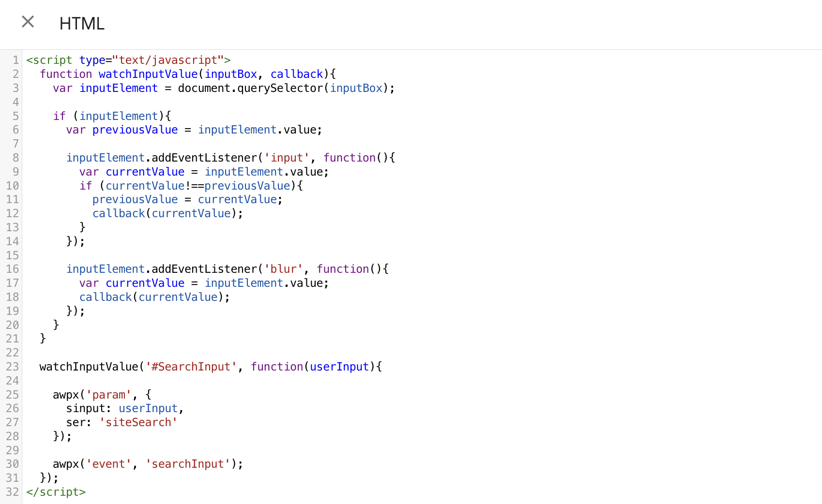Click the addEventListener('blur' line
The image size is (822, 504).
(228, 269)
